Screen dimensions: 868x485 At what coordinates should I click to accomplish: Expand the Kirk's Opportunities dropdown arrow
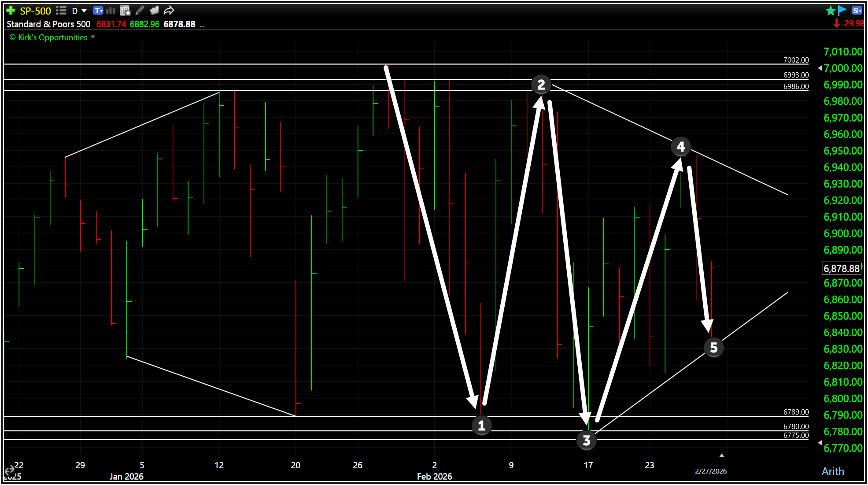(x=93, y=37)
